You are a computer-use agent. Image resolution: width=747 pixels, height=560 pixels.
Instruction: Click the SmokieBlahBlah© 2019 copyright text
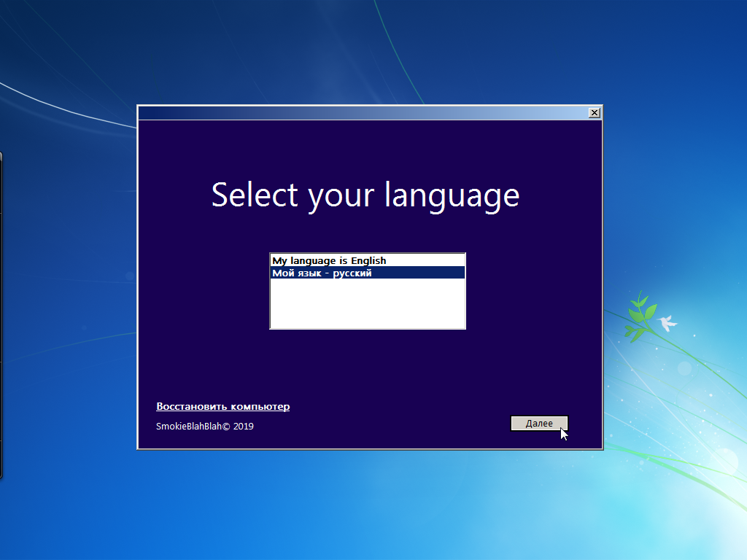(205, 426)
